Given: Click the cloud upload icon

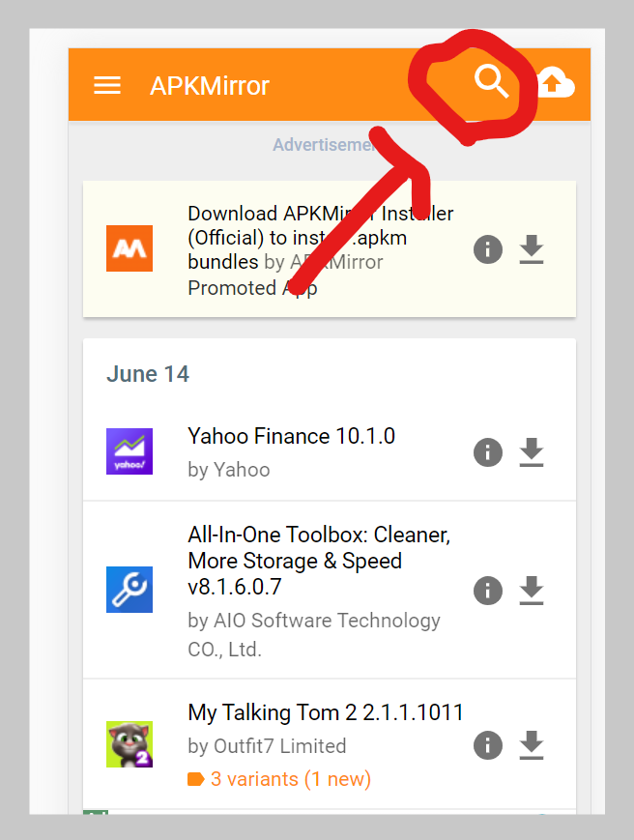Looking at the screenshot, I should click(x=556, y=83).
